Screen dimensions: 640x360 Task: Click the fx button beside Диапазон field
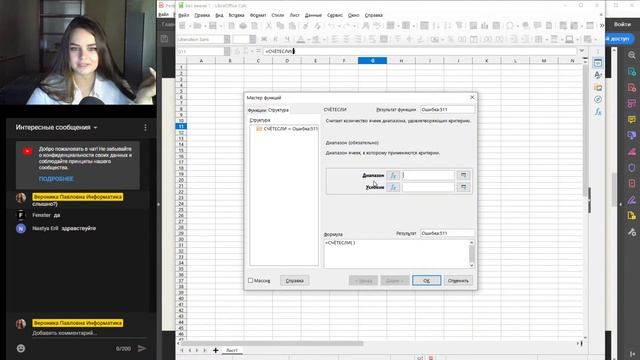(x=393, y=175)
